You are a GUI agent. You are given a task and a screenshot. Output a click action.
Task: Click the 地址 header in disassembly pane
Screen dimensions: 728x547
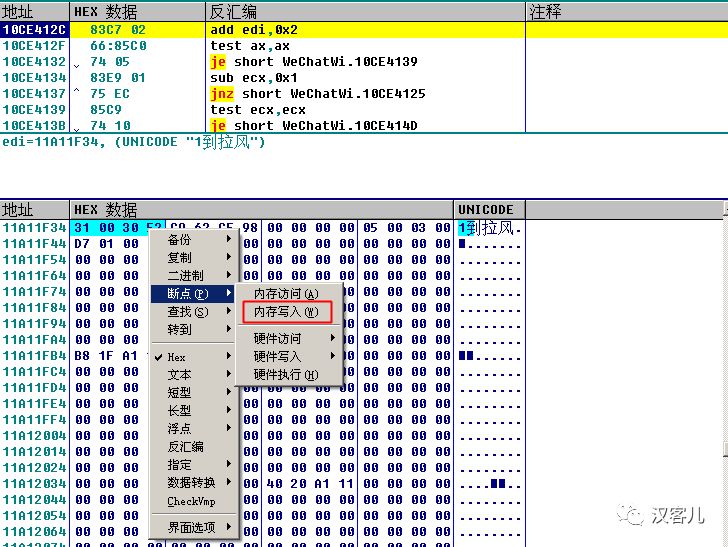point(34,12)
